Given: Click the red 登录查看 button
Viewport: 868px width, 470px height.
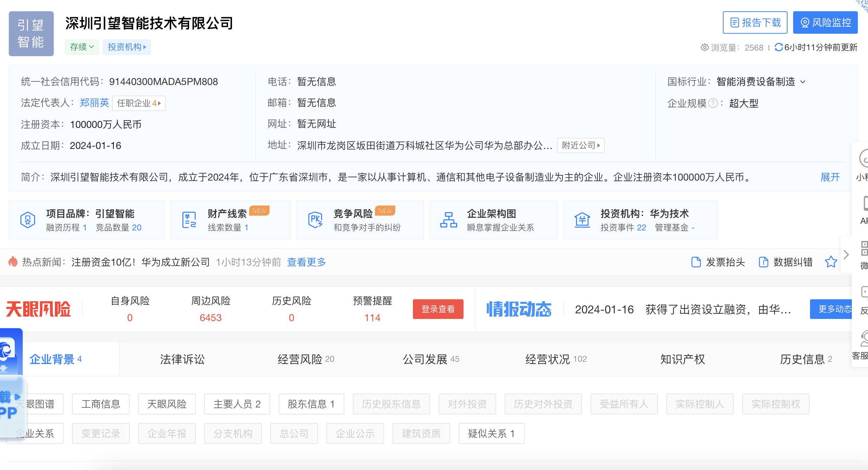Looking at the screenshot, I should click(x=438, y=309).
